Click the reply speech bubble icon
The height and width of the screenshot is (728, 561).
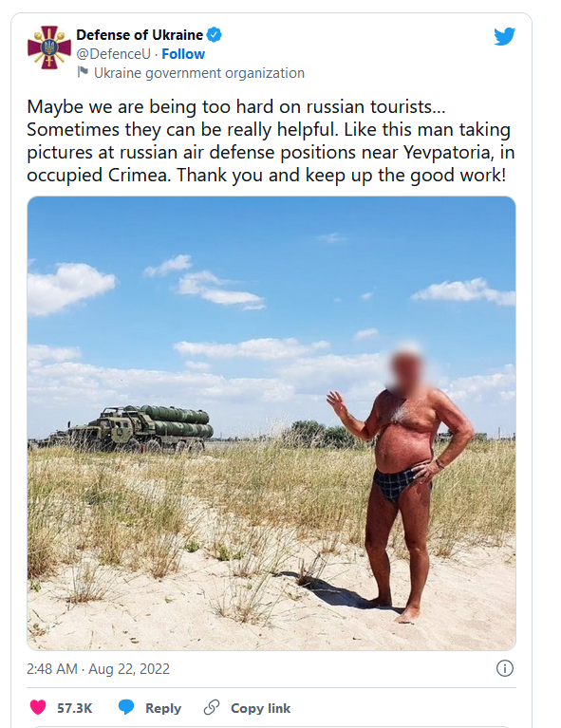(x=126, y=707)
